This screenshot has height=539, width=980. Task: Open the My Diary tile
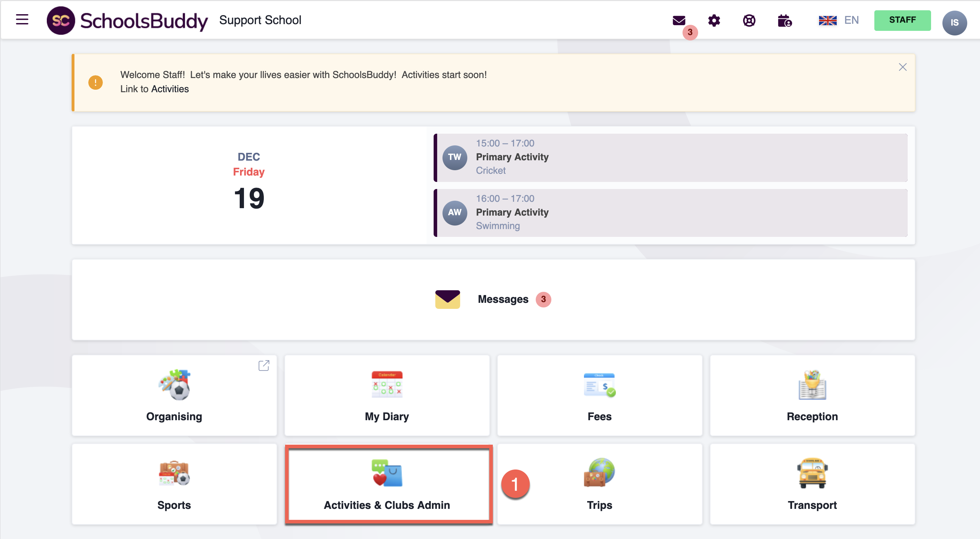click(x=387, y=395)
